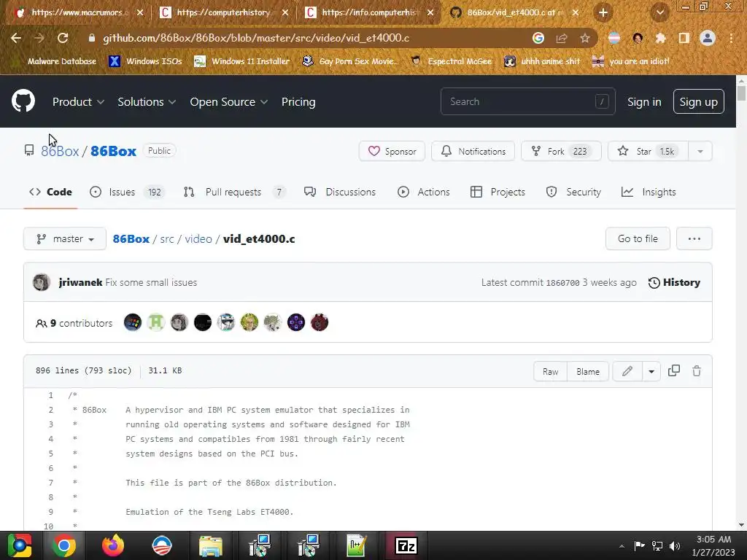Screen dimensions: 747x560
Task: Open the GitHub home logo
Action: click(23, 101)
